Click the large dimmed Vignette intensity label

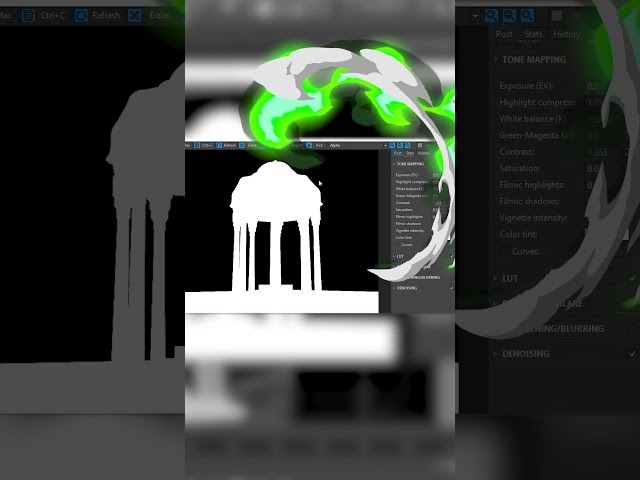[533, 218]
